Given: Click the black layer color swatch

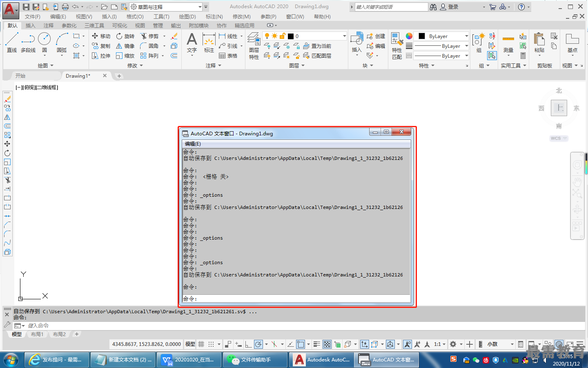Looking at the screenshot, I should (291, 36).
